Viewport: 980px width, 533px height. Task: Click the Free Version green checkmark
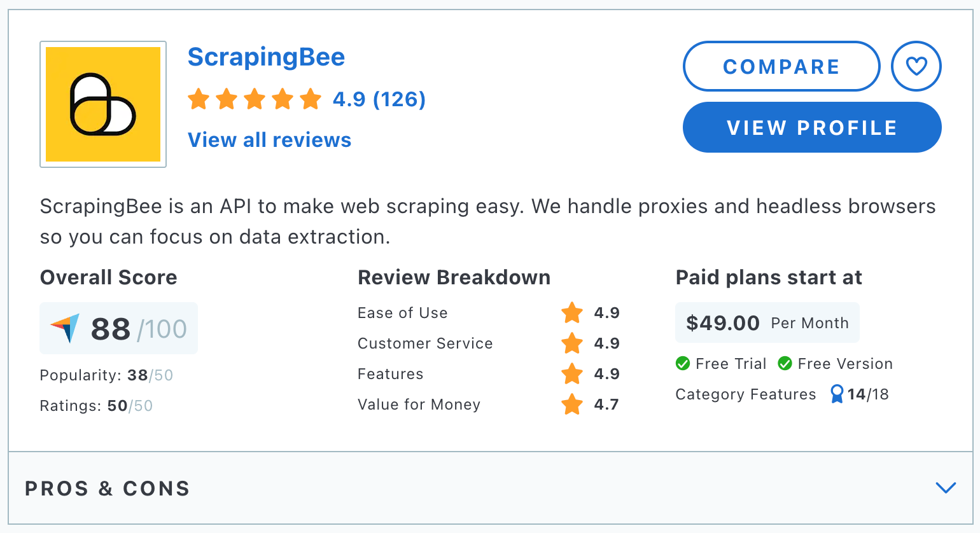tap(785, 364)
